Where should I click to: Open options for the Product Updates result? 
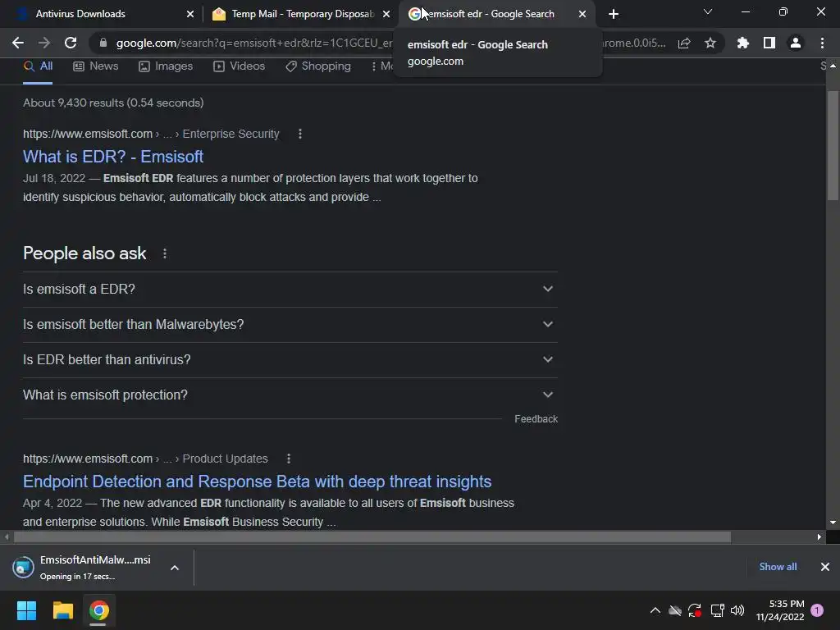(289, 459)
